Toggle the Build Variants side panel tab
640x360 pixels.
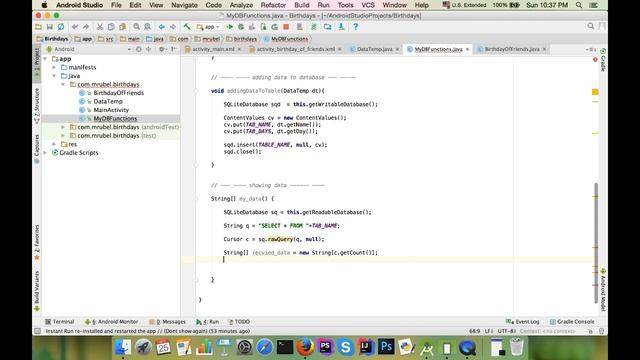[37, 291]
